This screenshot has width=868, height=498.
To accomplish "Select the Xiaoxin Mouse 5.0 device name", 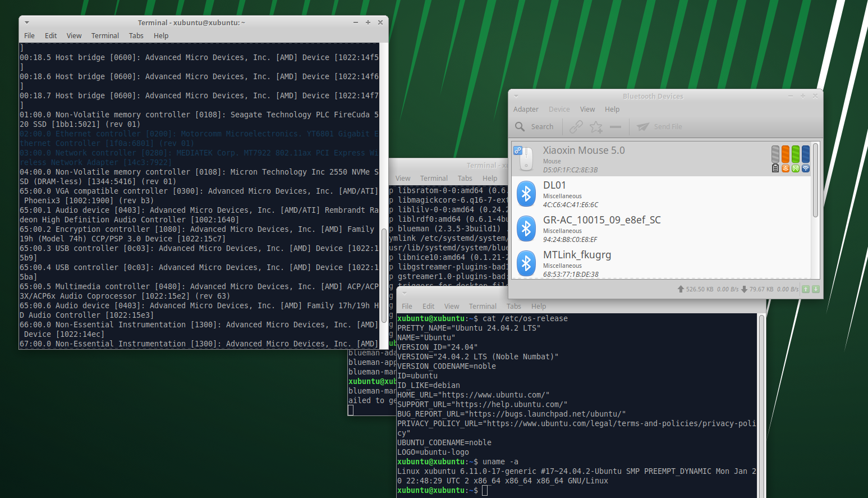I will pos(584,150).
